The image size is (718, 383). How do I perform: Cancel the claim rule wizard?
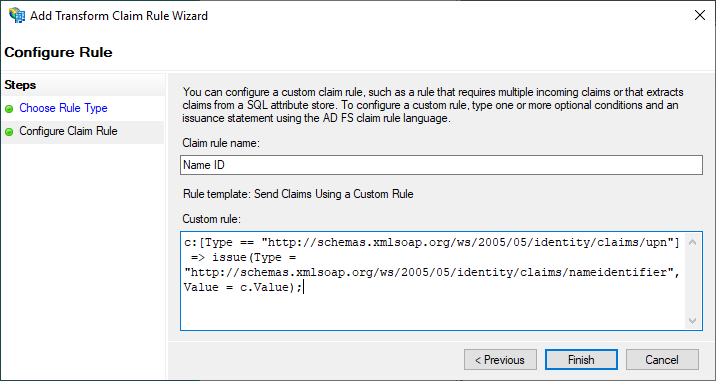coord(662,360)
